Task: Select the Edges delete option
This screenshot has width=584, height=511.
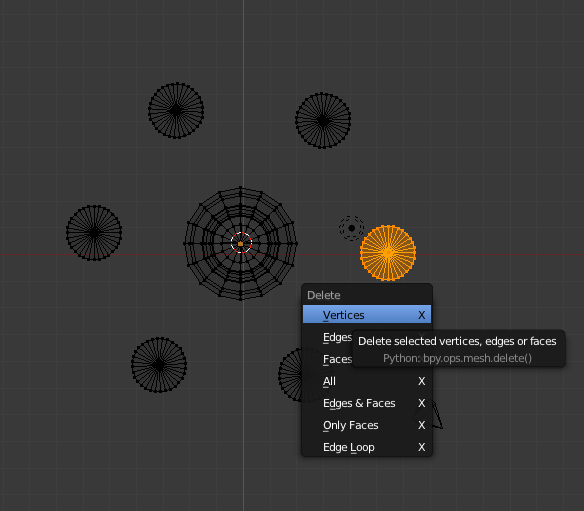Action: [x=337, y=337]
